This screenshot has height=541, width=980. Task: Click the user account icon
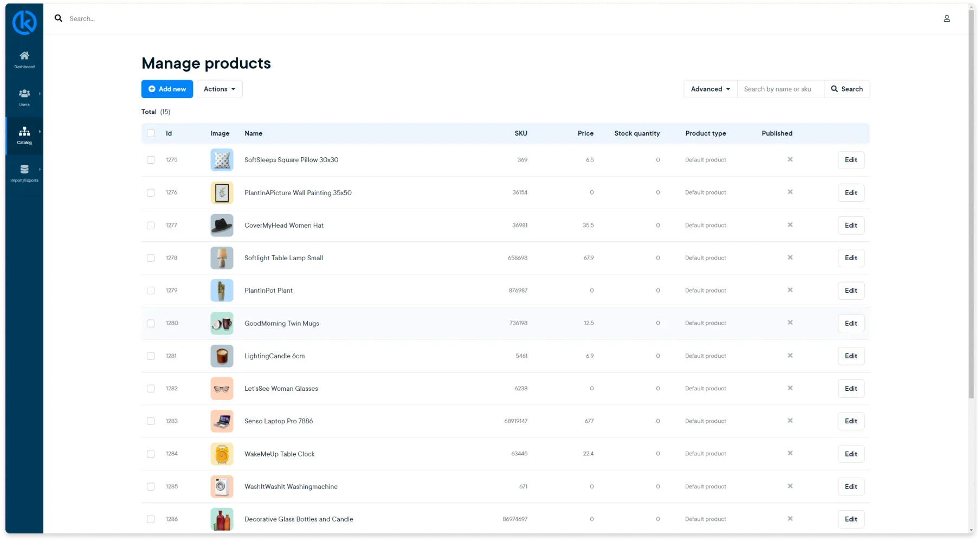[946, 18]
